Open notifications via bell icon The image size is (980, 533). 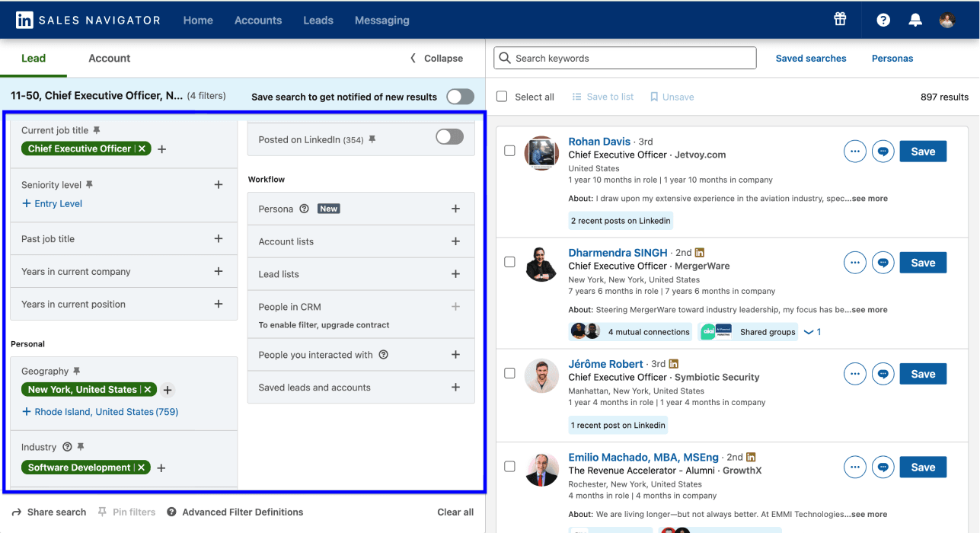pos(915,19)
